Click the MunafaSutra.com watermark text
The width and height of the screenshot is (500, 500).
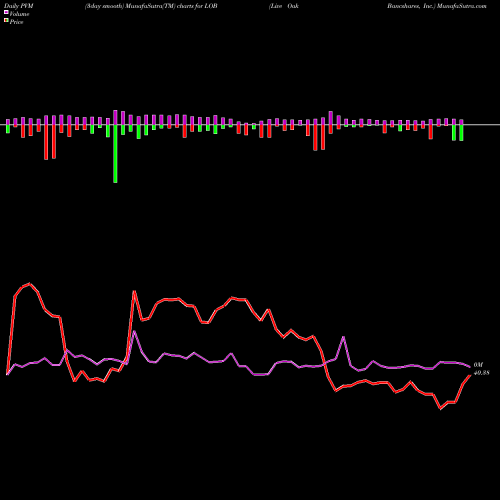point(462,6)
